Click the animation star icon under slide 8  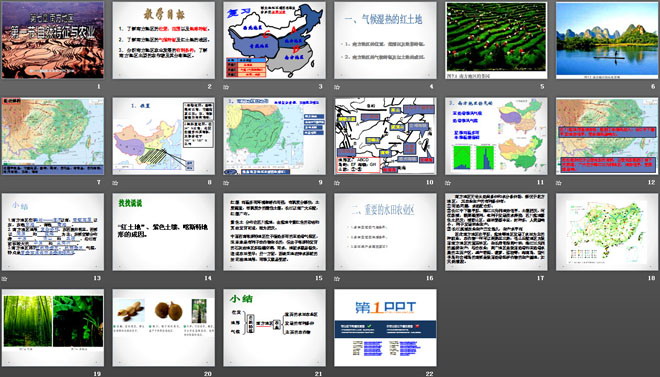coord(115,183)
